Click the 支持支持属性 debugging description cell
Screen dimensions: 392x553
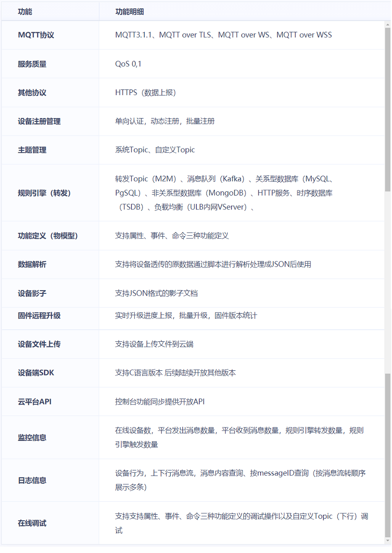point(242,523)
